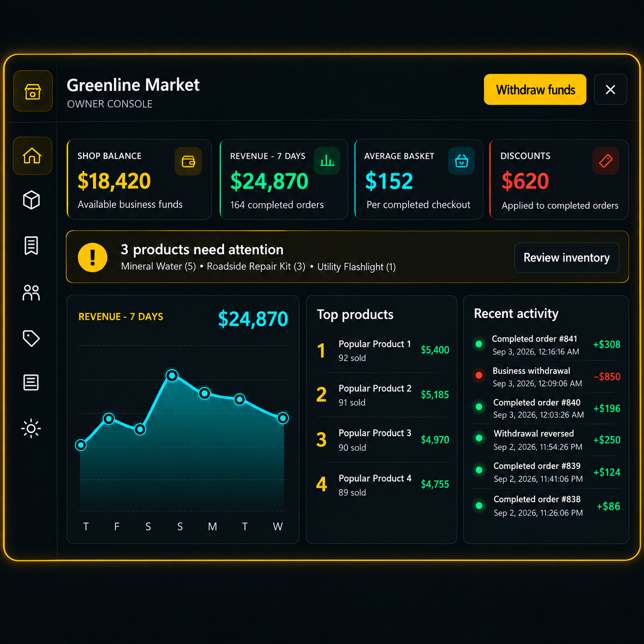Viewport: 644px width, 644px height.
Task: Click the bar chart icon on Revenue card
Action: [x=327, y=161]
